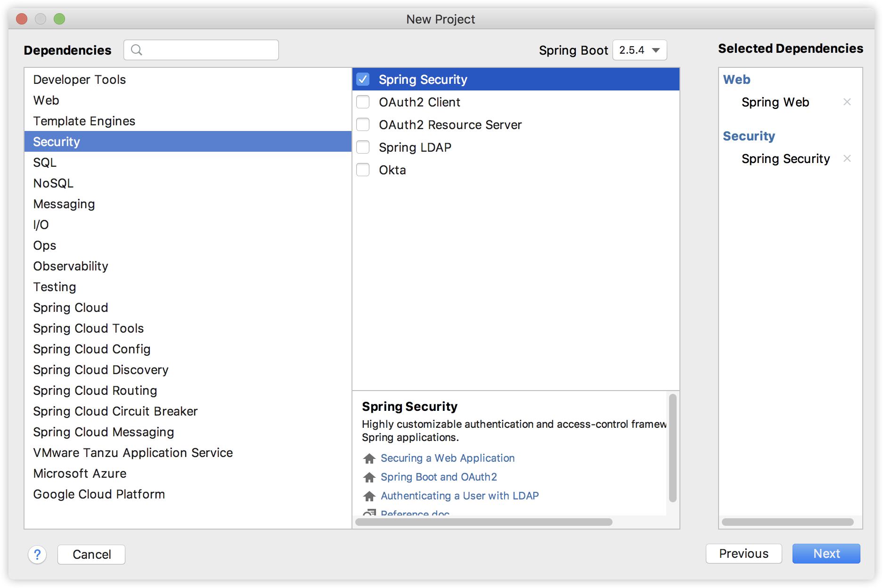Remove Spring Web using its X icon
This screenshot has width=883, height=588.
click(x=847, y=102)
